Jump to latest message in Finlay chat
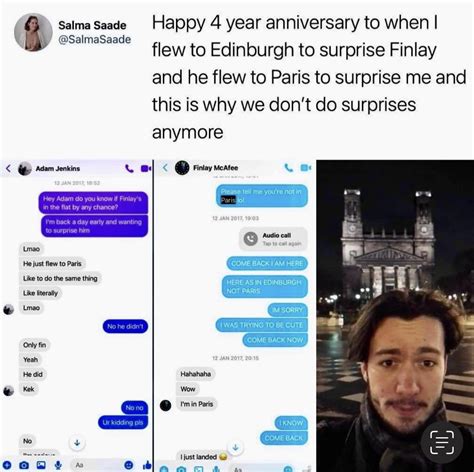 [x=235, y=447]
